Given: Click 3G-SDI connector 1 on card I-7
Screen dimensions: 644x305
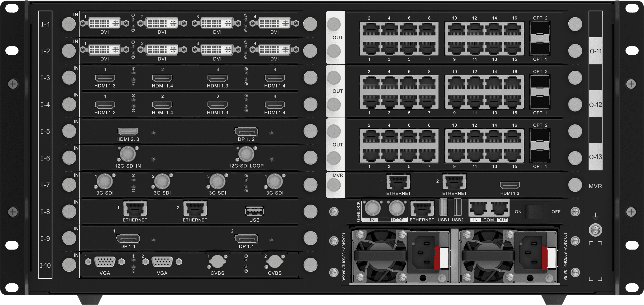Looking at the screenshot, I should click(105, 181).
